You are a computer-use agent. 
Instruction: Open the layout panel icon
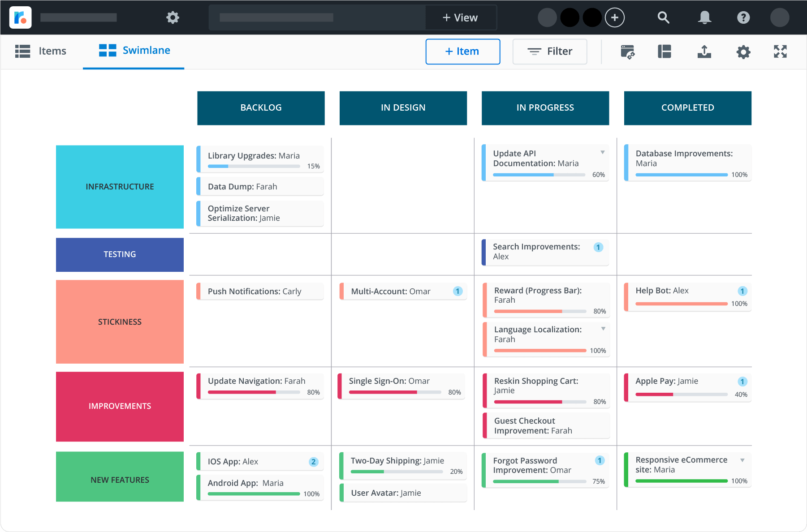click(x=664, y=51)
